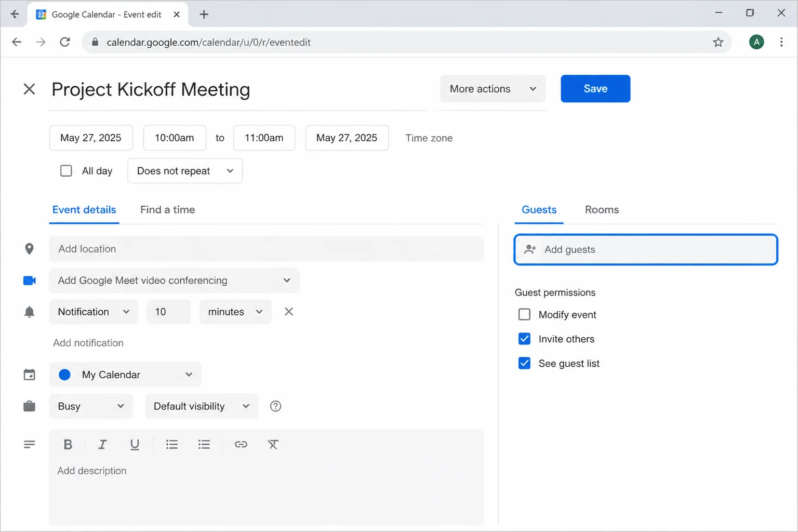The width and height of the screenshot is (798, 532).
Task: Click the location pin icon
Action: click(x=30, y=249)
